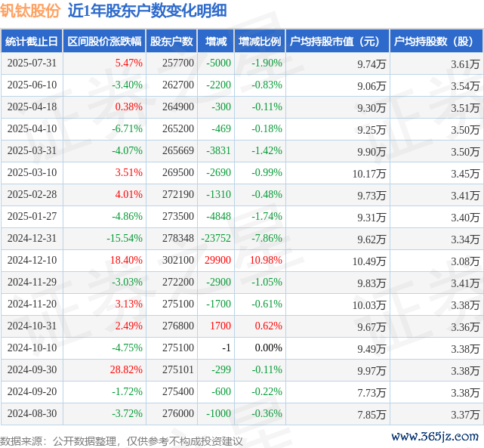This screenshot has height=448, width=484.
Task: Click the -15.54% price change value
Action: pyautogui.click(x=125, y=239)
